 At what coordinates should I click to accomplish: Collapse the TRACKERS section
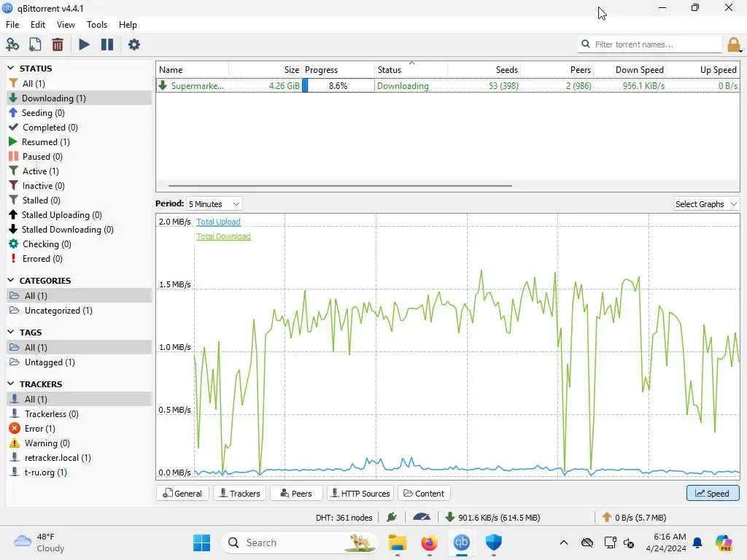(x=11, y=384)
